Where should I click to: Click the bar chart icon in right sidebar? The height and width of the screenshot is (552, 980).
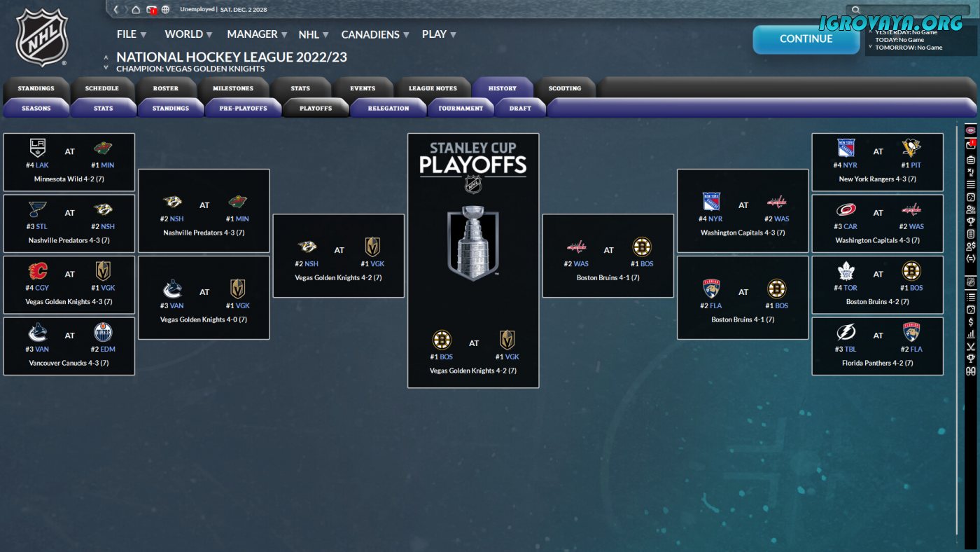(x=970, y=334)
